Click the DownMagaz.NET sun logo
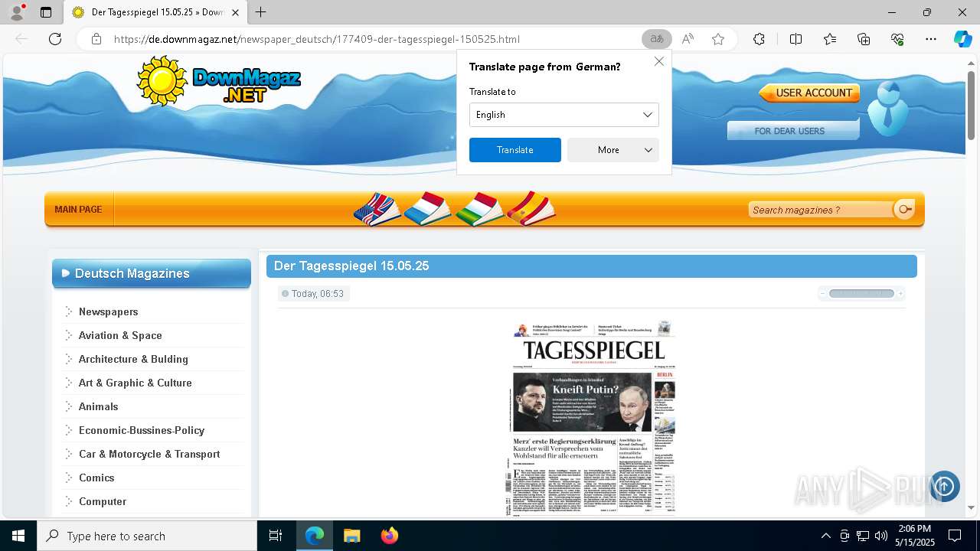The image size is (980, 551). (x=219, y=80)
